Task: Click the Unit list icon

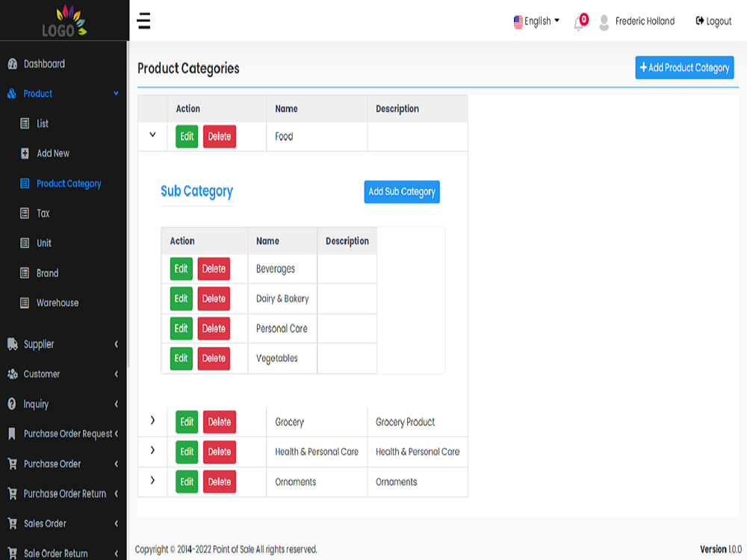Action: (25, 243)
